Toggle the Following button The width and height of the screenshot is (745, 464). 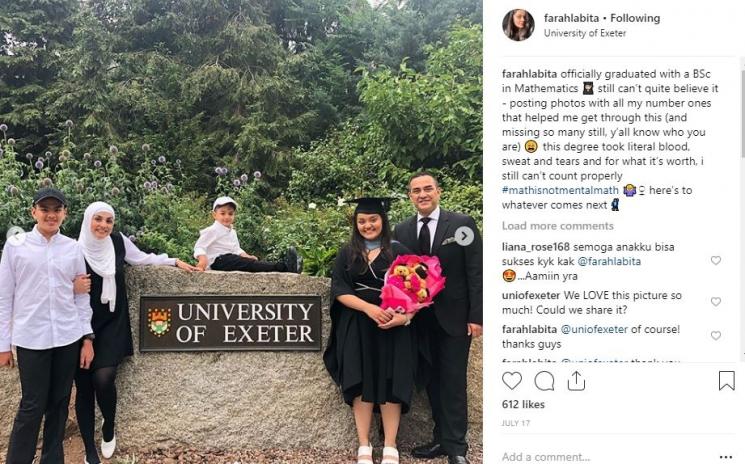point(635,19)
